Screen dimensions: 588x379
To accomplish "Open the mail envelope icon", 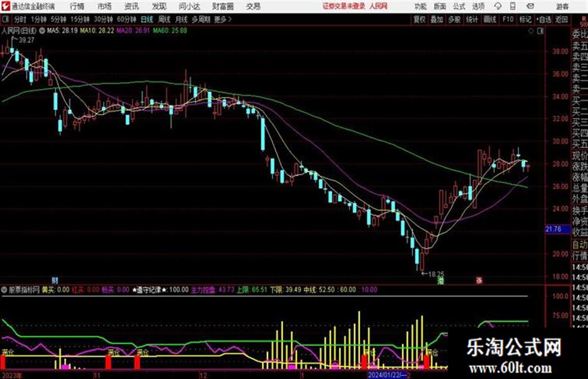I will (x=530, y=6).
